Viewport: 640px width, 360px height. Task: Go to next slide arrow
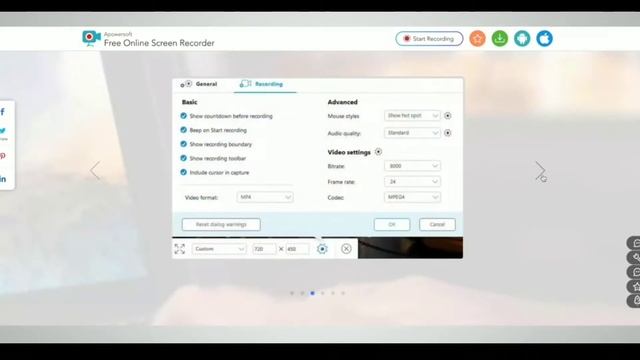[540, 170]
